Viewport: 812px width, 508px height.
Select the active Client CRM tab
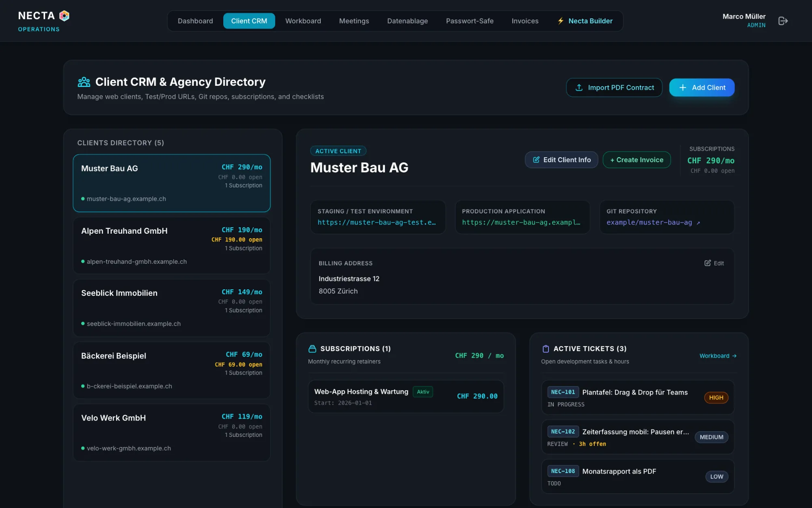pos(249,21)
